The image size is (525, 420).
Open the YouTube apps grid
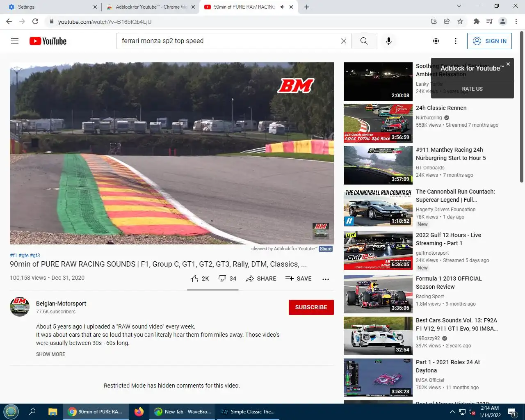(436, 41)
